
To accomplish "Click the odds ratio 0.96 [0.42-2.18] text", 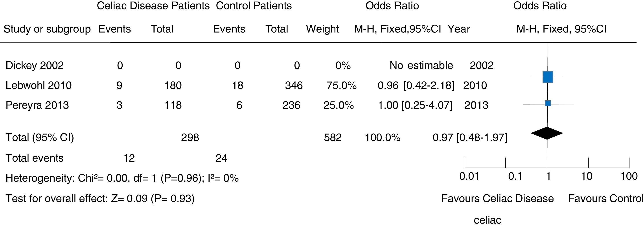I will pos(416,86).
